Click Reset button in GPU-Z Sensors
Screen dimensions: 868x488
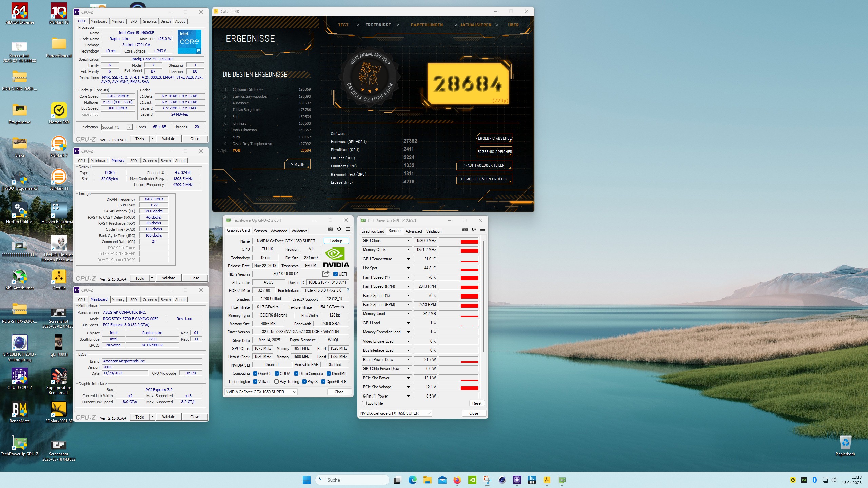477,403
